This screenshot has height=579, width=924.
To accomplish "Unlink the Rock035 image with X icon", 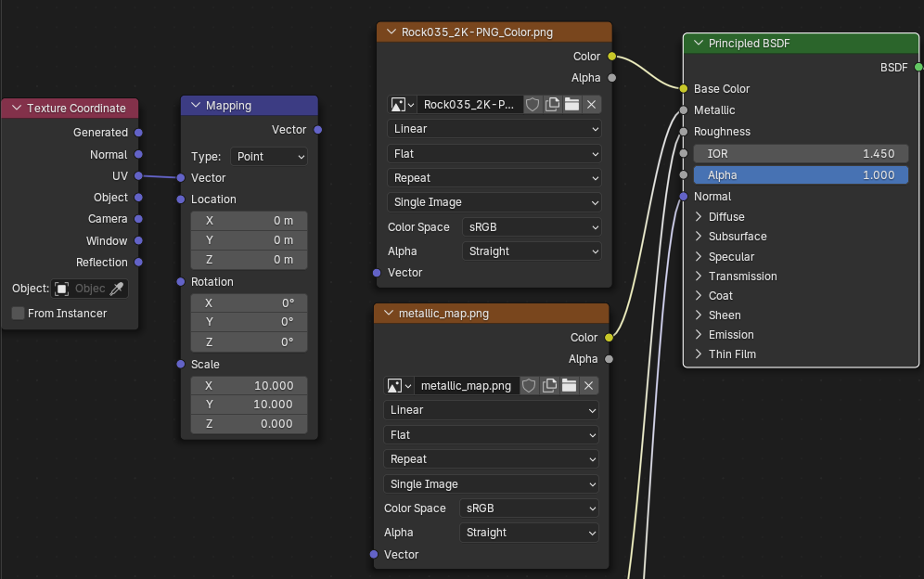I will [592, 105].
